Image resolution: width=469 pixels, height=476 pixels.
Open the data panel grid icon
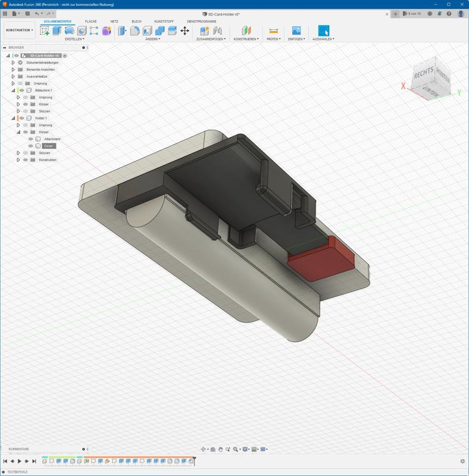click(x=5, y=14)
